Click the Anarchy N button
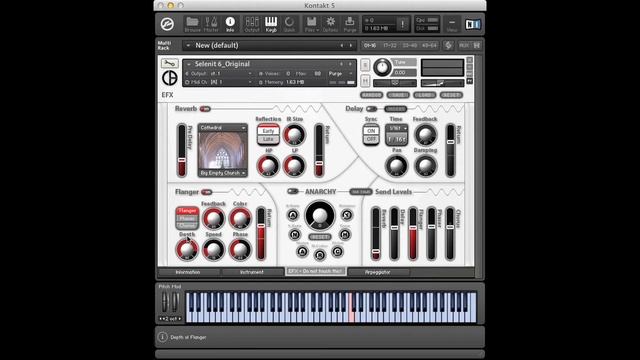The width and height of the screenshot is (640, 360). pyautogui.click(x=295, y=234)
